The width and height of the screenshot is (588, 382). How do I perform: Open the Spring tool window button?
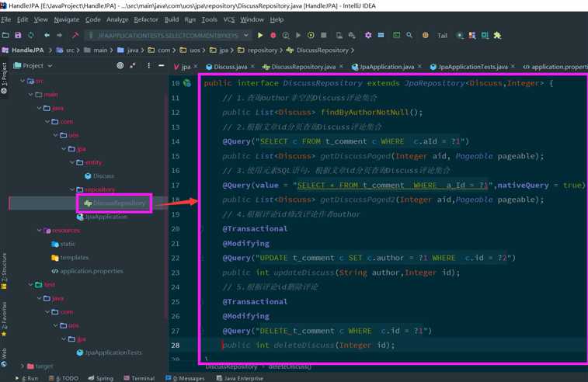tap(101, 378)
